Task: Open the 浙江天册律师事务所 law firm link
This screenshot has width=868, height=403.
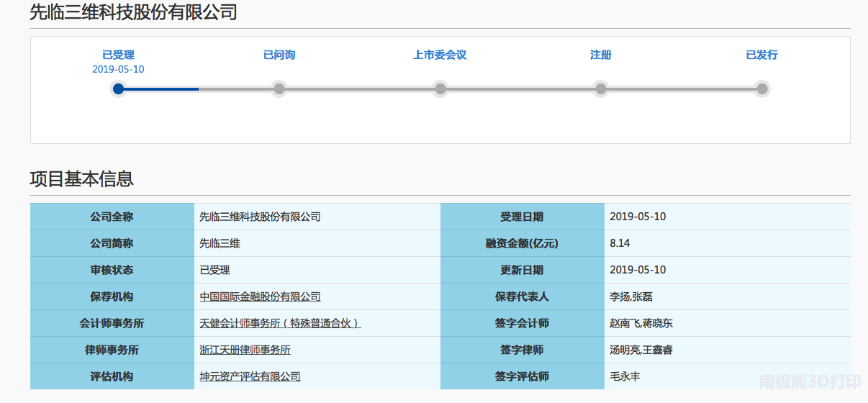Action: (x=245, y=350)
